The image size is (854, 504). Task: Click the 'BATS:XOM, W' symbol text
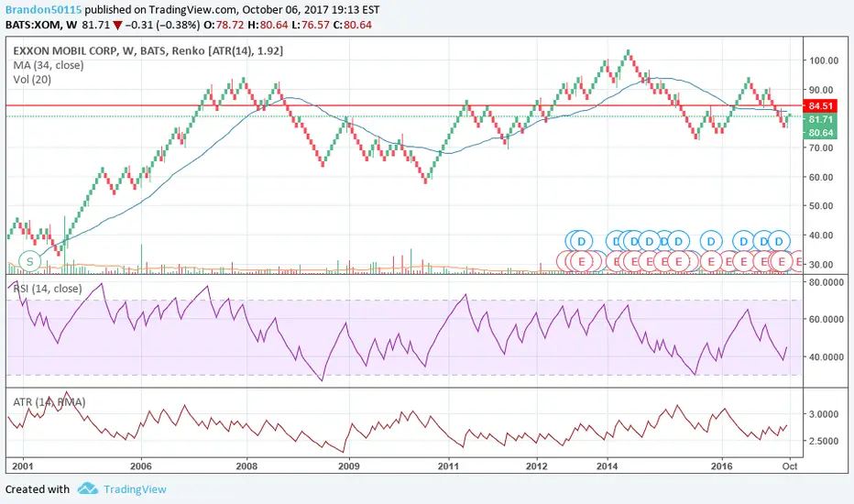click(x=41, y=25)
